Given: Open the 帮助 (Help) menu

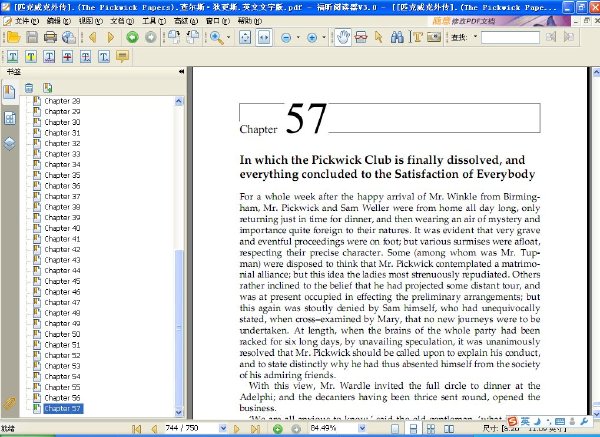Looking at the screenshot, I should tap(249, 21).
